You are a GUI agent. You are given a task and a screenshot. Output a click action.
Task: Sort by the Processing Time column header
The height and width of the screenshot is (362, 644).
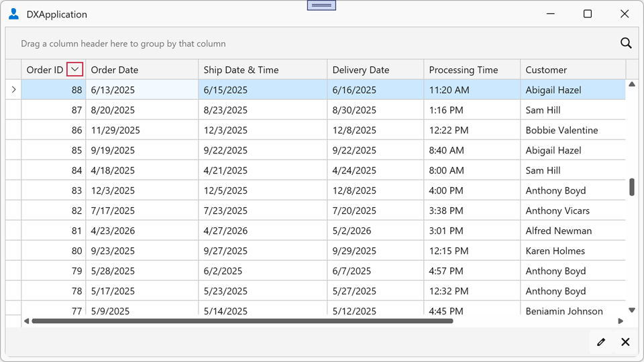[x=472, y=70]
